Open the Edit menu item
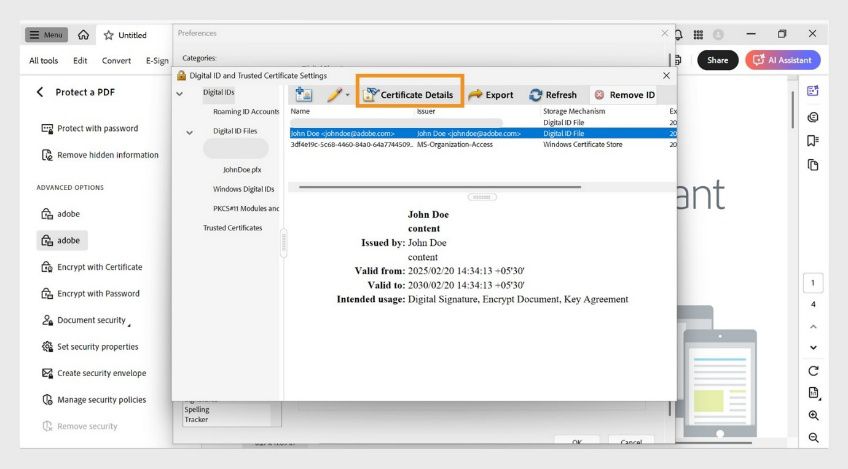848x469 pixels. 80,61
